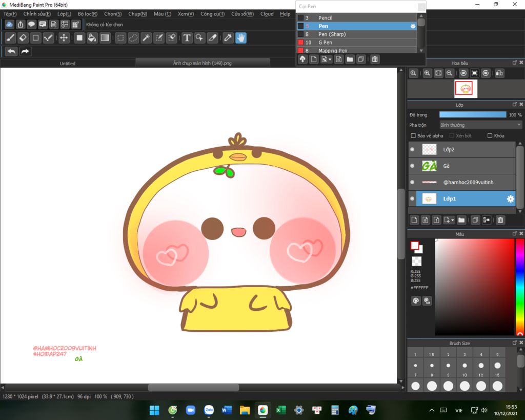Open the add layer dropdown arrow in the layer panel

point(452,221)
